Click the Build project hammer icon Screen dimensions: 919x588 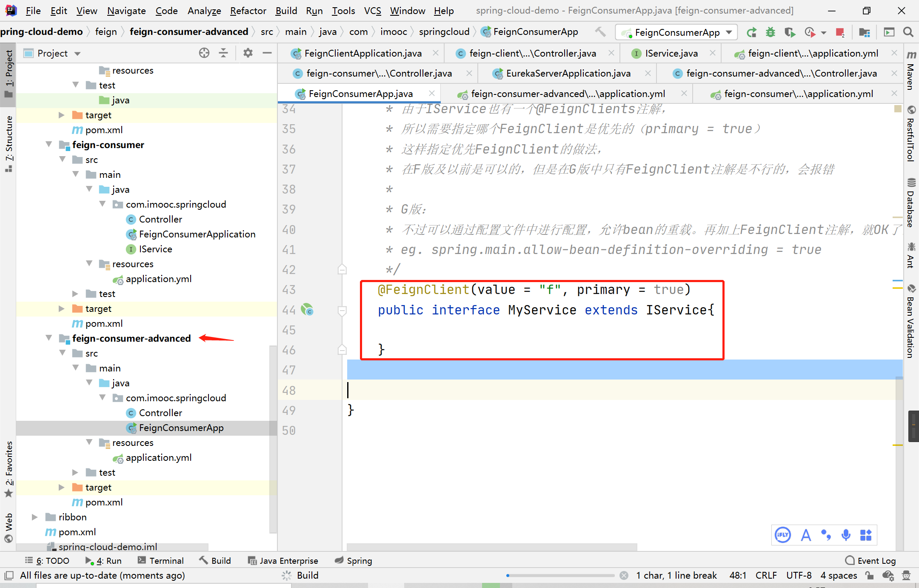600,32
